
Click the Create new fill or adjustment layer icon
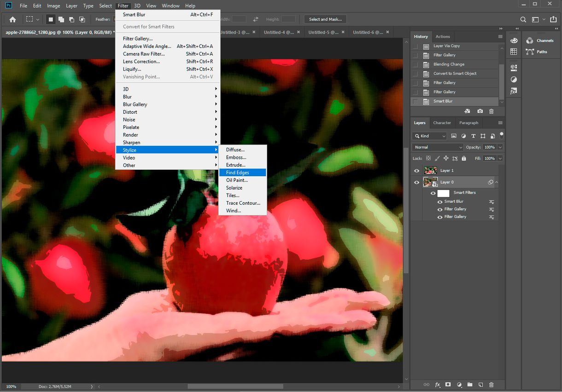pyautogui.click(x=459, y=385)
